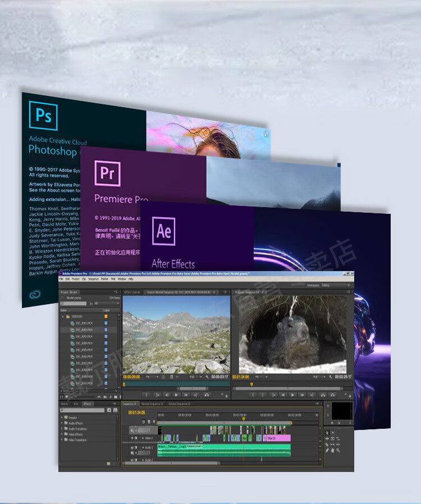
Task: Play the Program monitor sequence
Action: 292,395
